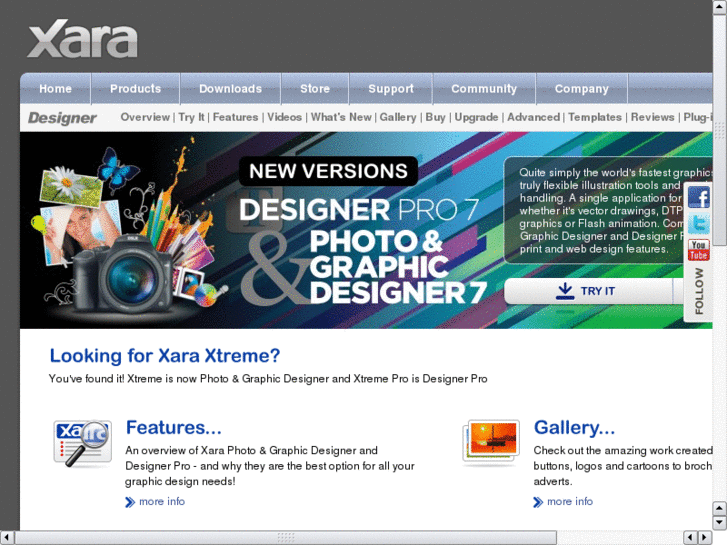Click the Gallery... heading link
This screenshot has height=545, width=727.
(574, 428)
